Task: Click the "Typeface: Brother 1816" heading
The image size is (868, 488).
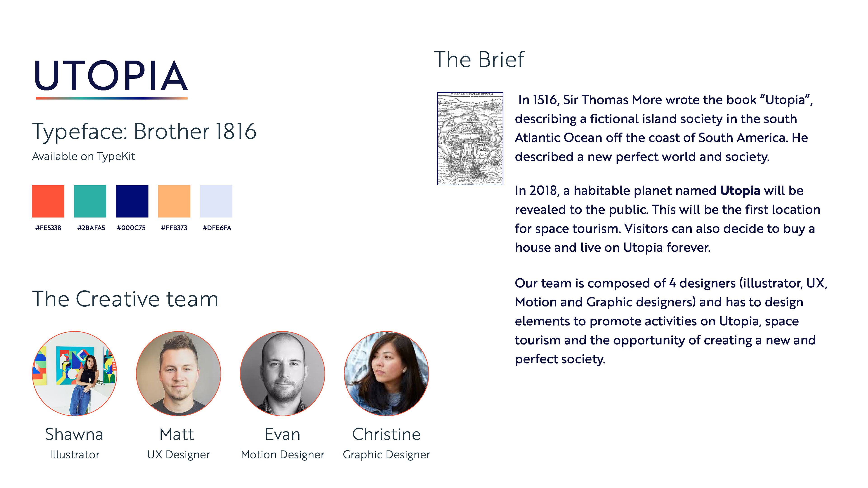Action: 144,131
